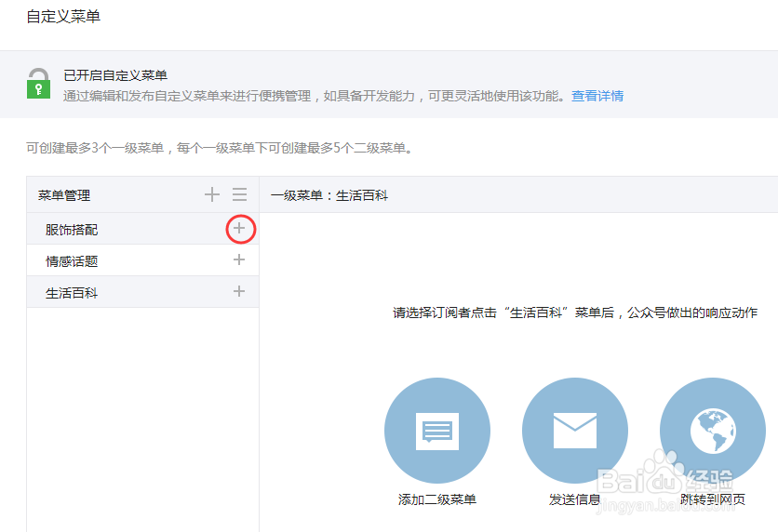Click the add menu plus icon in 菜单管理 header
This screenshot has width=778, height=532.
212,194
